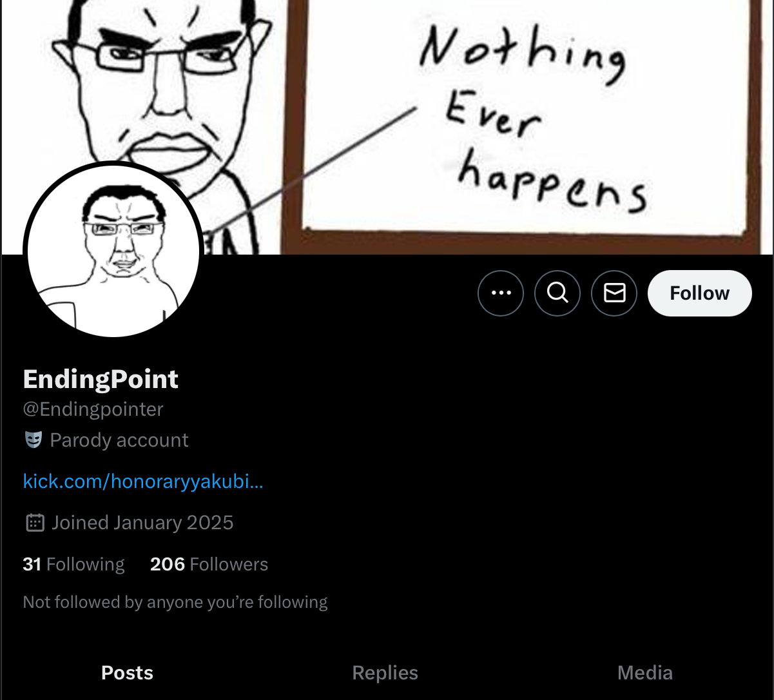
Task: Open the three-dot more options menu
Action: point(501,293)
